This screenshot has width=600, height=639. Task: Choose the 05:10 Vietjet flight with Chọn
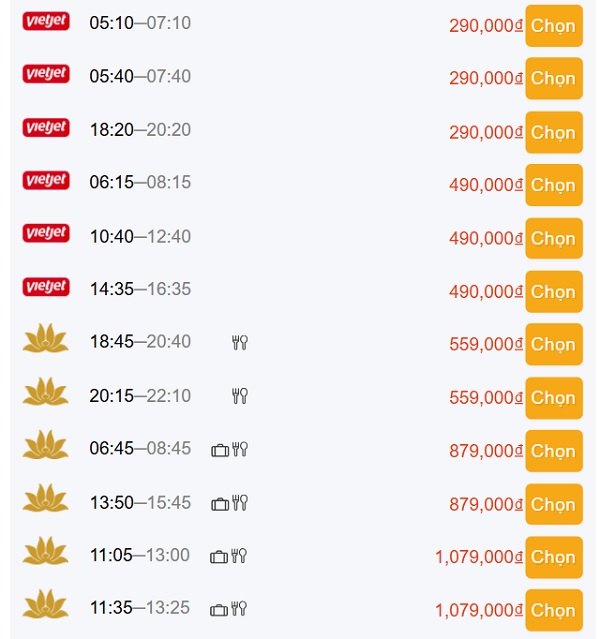click(553, 25)
